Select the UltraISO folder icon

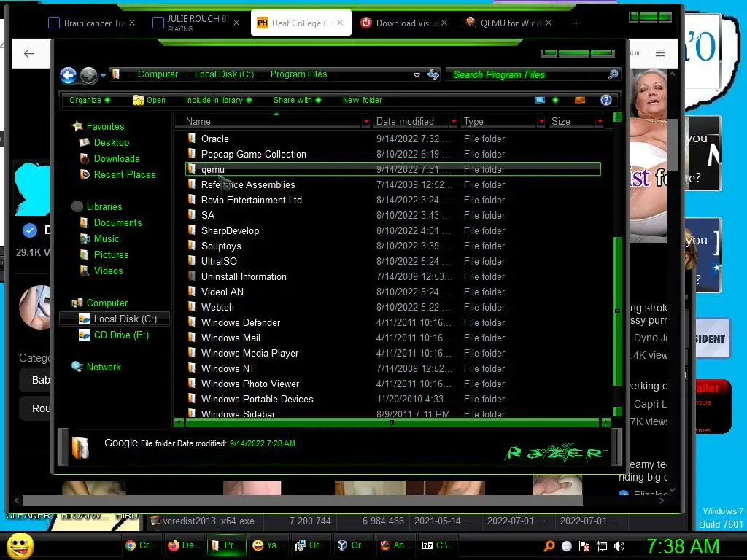click(x=192, y=261)
